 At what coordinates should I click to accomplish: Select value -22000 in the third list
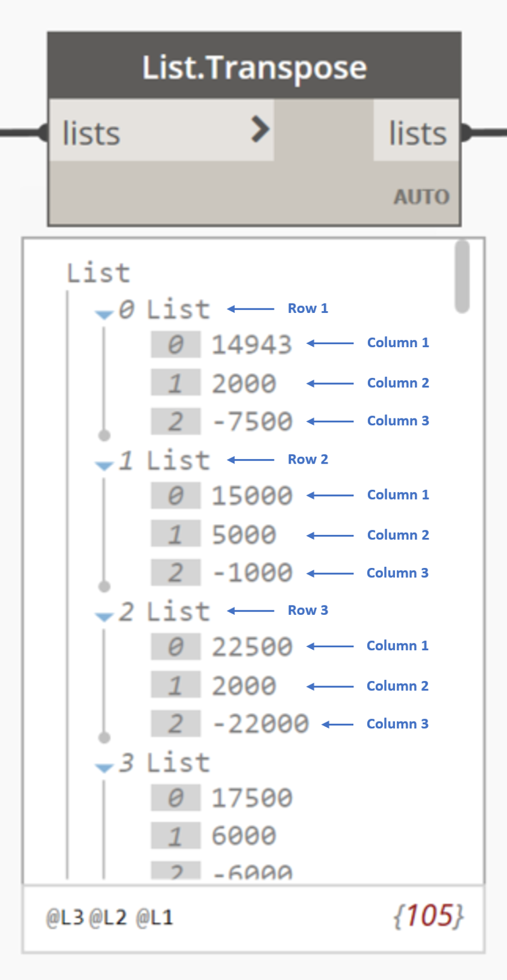tap(260, 724)
